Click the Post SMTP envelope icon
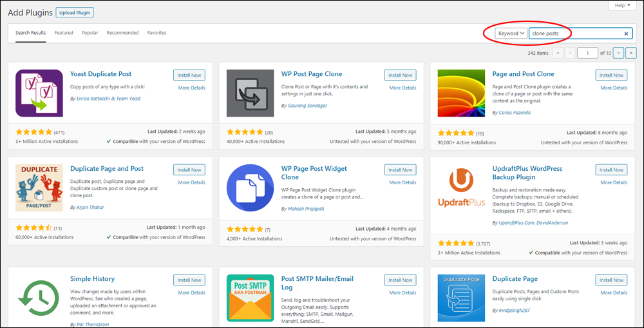644x328 pixels. [250, 298]
